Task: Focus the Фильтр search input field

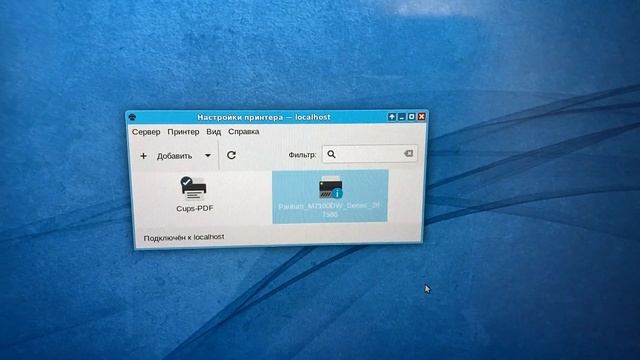Action: click(369, 154)
